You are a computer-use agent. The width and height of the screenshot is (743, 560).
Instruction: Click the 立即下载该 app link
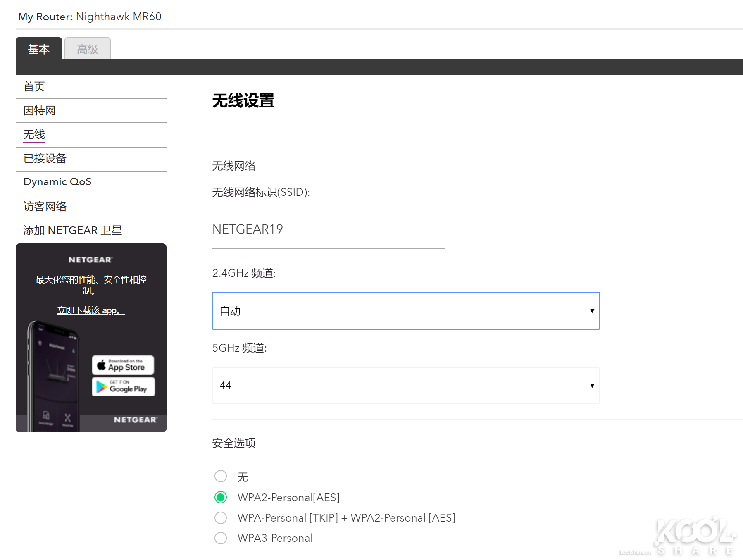pos(91,310)
